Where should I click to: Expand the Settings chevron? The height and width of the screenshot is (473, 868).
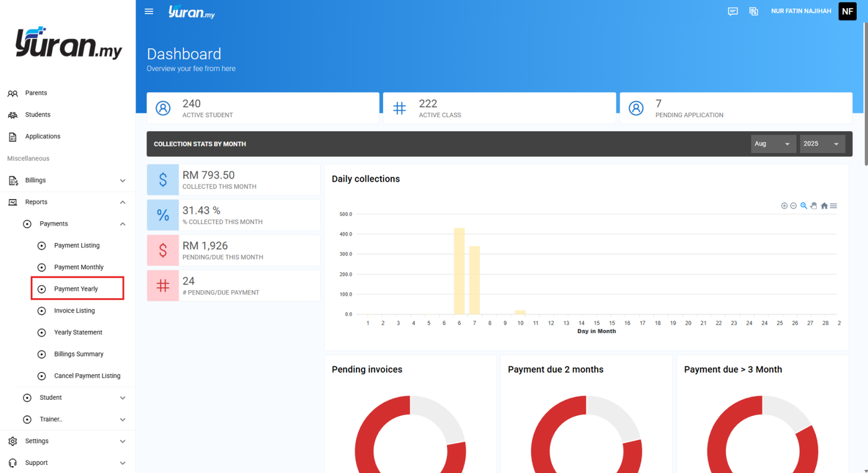[x=123, y=441]
